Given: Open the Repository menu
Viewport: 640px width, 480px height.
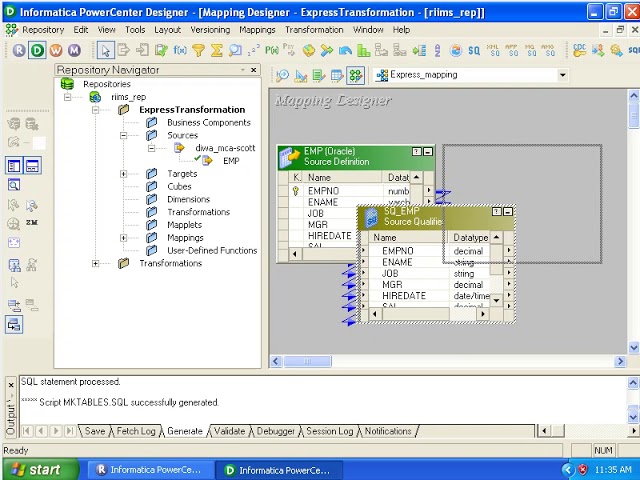Looking at the screenshot, I should [43, 30].
